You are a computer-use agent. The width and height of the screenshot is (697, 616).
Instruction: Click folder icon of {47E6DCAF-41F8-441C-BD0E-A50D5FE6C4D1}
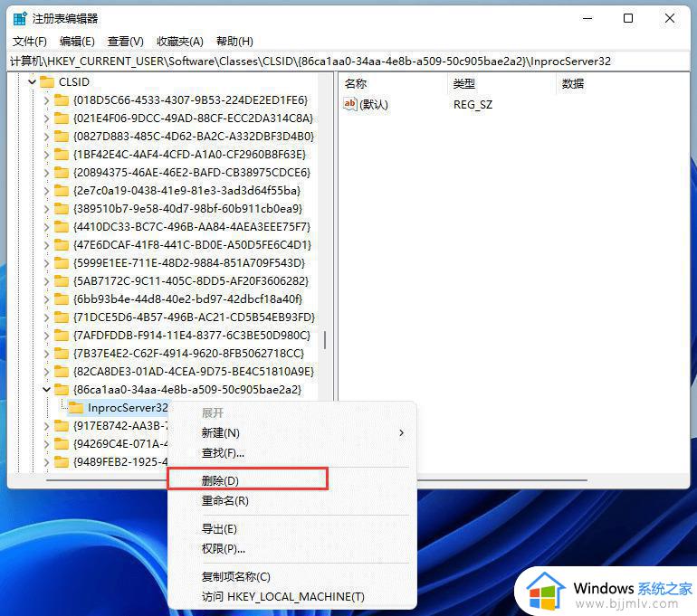tap(62, 245)
